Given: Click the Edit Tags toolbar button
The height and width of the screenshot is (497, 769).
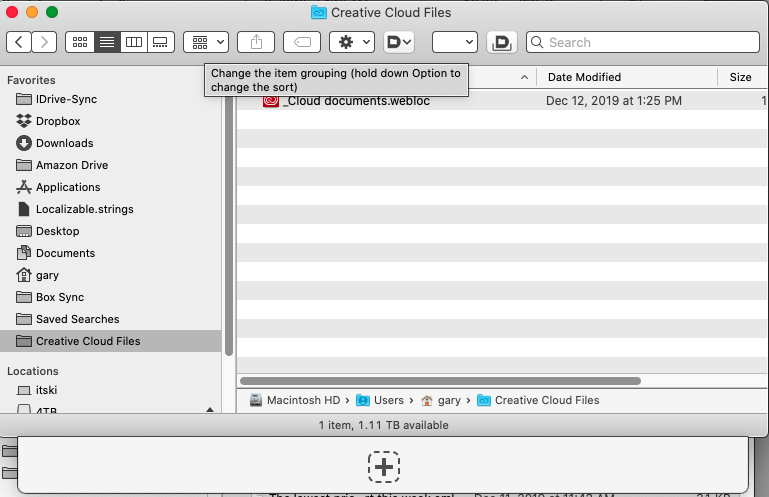Looking at the screenshot, I should point(302,42).
